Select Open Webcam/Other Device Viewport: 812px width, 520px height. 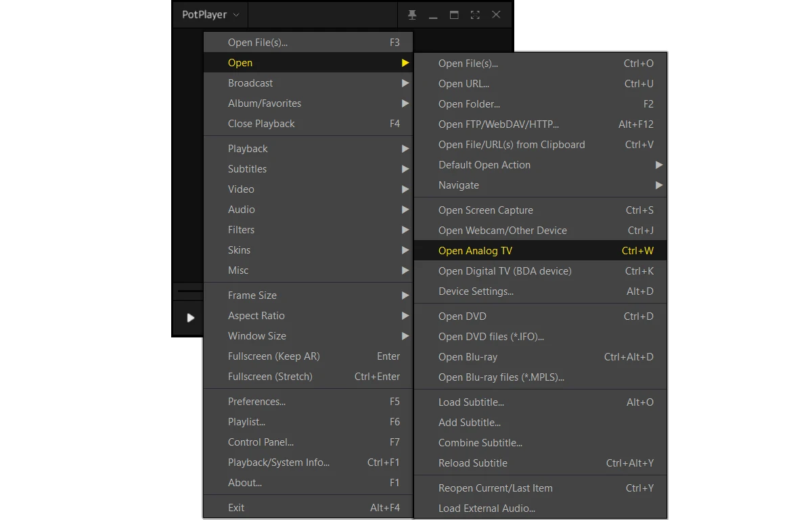540,231
